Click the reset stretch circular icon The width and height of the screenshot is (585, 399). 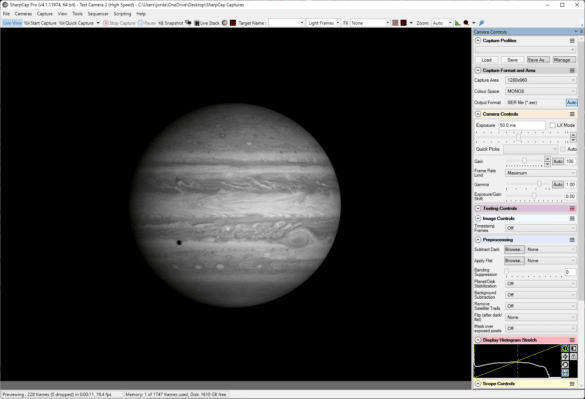click(565, 365)
